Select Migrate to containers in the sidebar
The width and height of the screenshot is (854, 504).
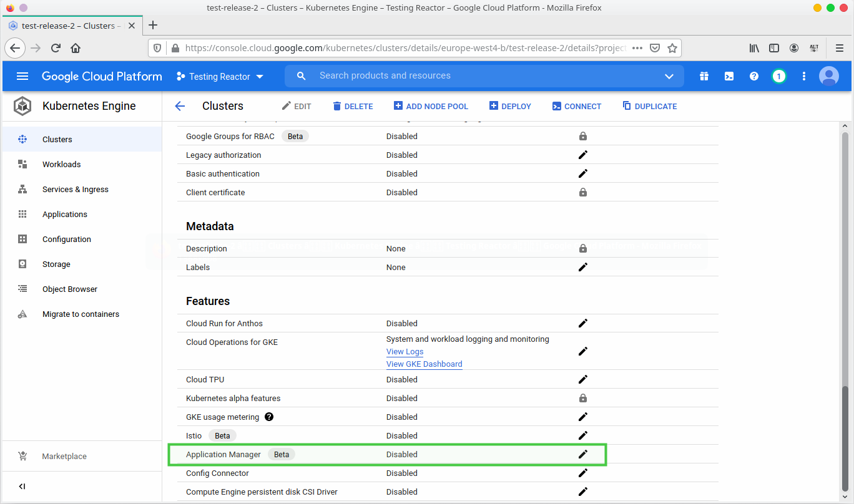point(82,314)
